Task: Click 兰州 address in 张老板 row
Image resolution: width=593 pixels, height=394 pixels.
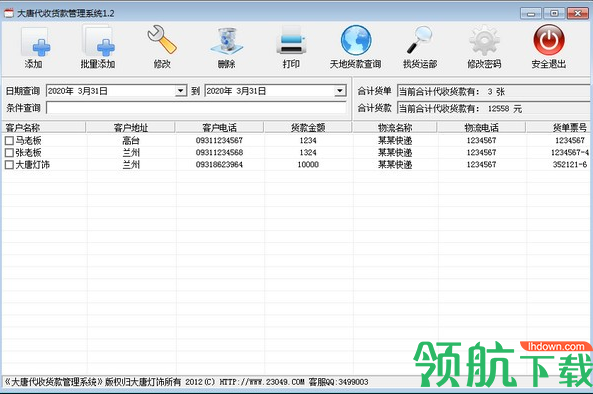Action: (x=131, y=153)
